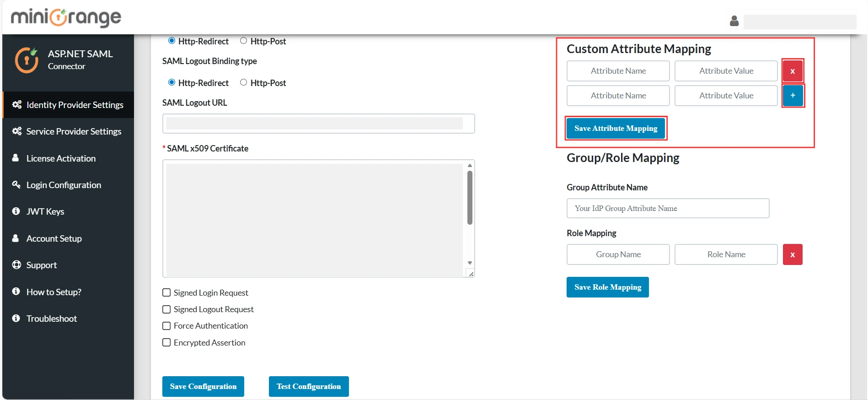Click the ASP.NET SAML Connector logo
Viewport: 868px width, 400px height.
(x=27, y=60)
